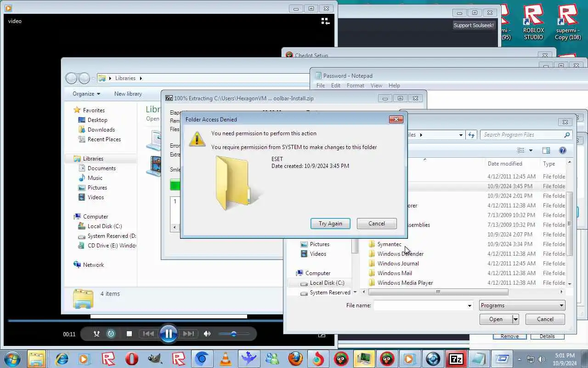The width and height of the screenshot is (588, 368).
Task: Skip to next track in media player
Action: [x=188, y=334]
